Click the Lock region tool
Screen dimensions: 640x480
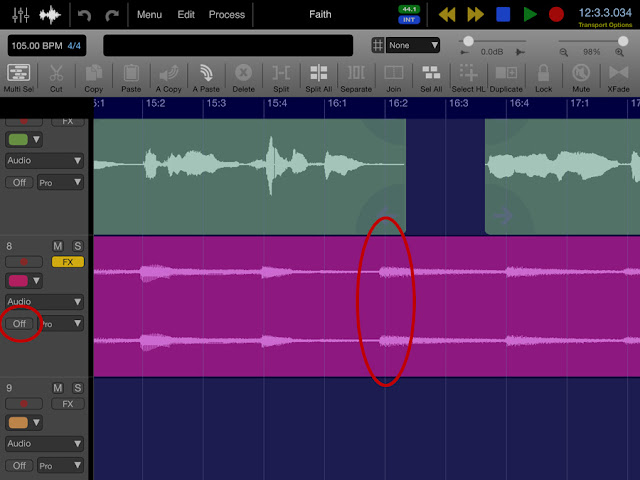(543, 78)
